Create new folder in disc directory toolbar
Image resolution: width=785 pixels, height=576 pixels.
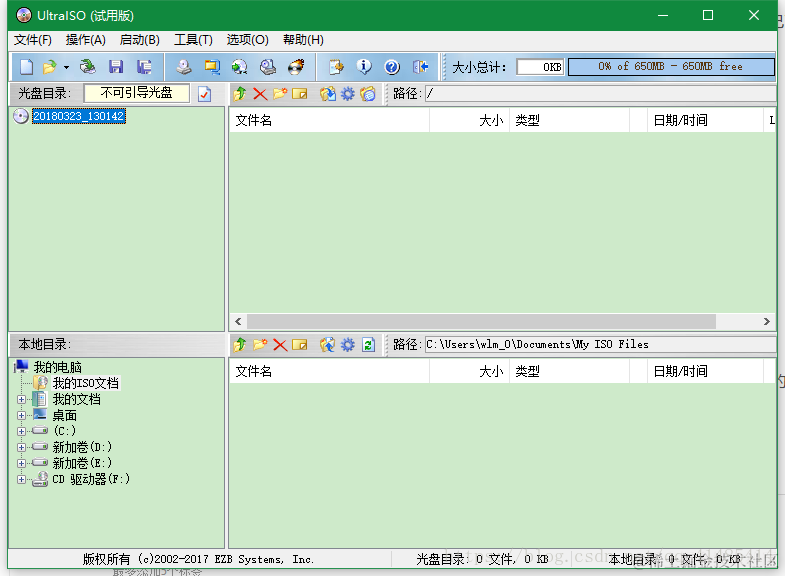(280, 94)
